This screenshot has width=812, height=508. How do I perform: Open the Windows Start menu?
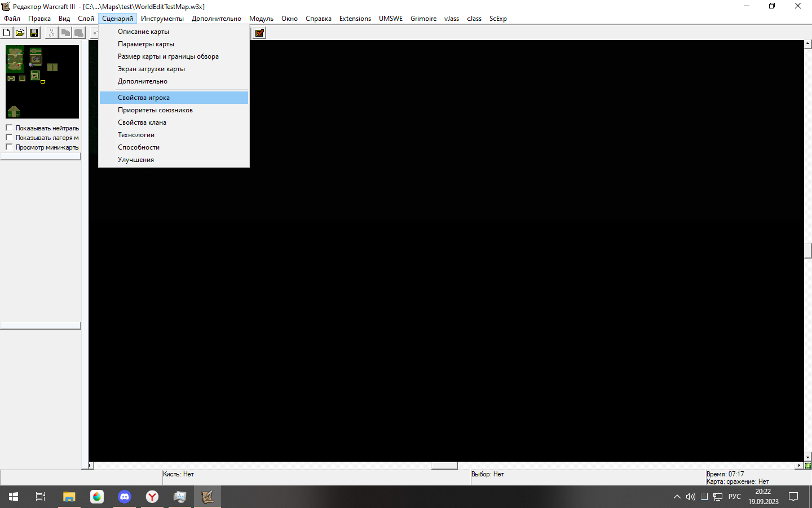click(14, 497)
